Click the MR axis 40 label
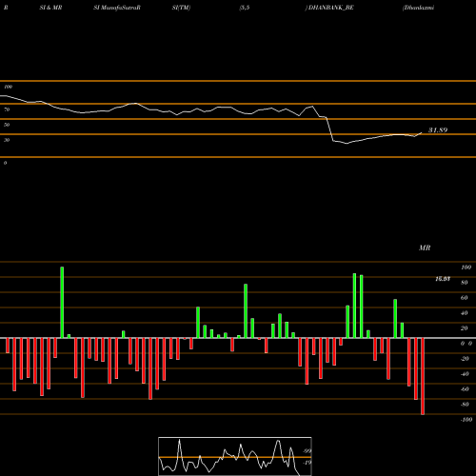This screenshot has width=476, height=476. pyautogui.click(x=465, y=313)
